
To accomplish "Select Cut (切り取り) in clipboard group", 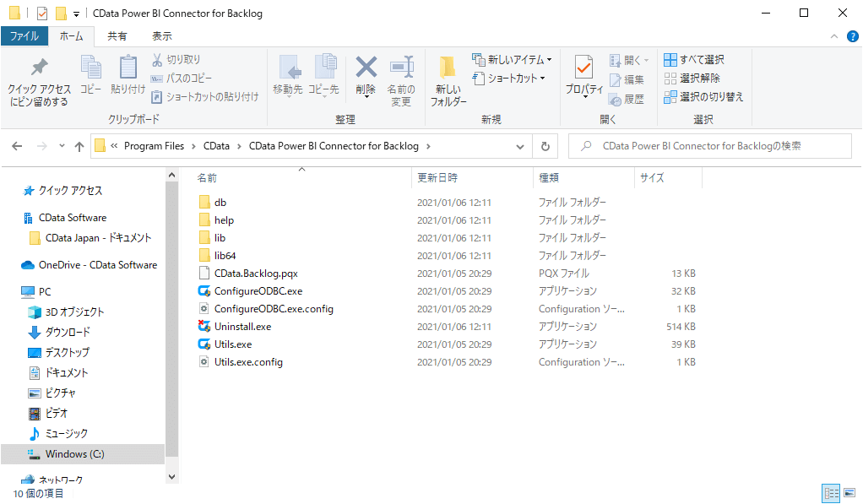I will (176, 59).
